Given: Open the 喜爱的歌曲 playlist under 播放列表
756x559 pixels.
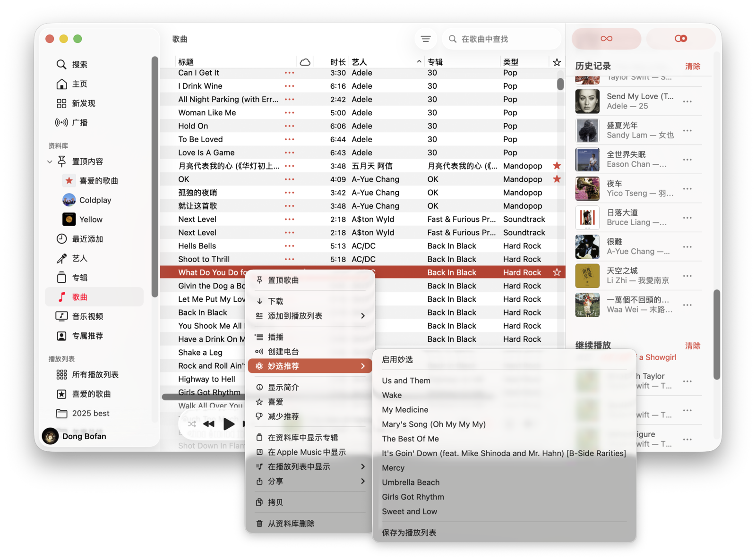Looking at the screenshot, I should click(x=94, y=393).
